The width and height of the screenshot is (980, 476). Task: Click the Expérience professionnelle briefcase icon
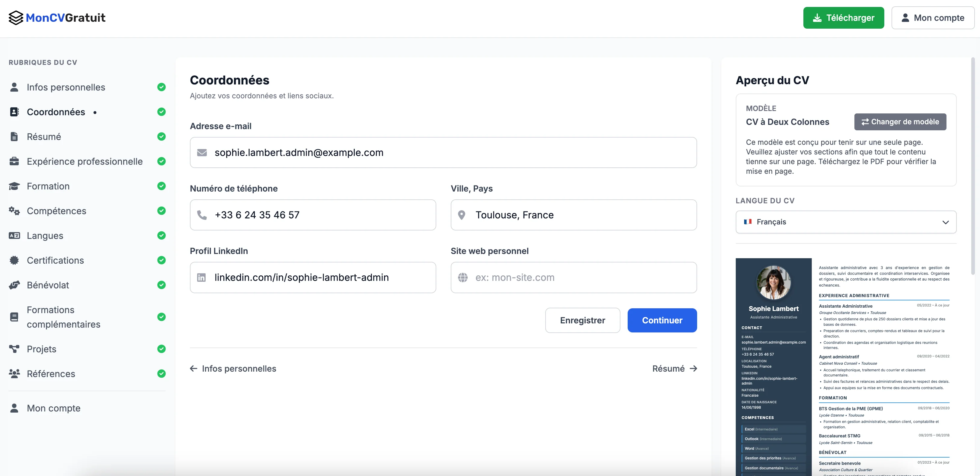click(14, 161)
